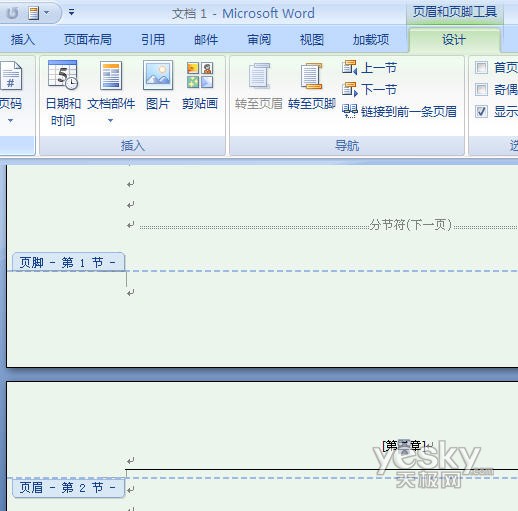Insert Date and Time field
Screen dimensions: 518x511
click(x=63, y=93)
